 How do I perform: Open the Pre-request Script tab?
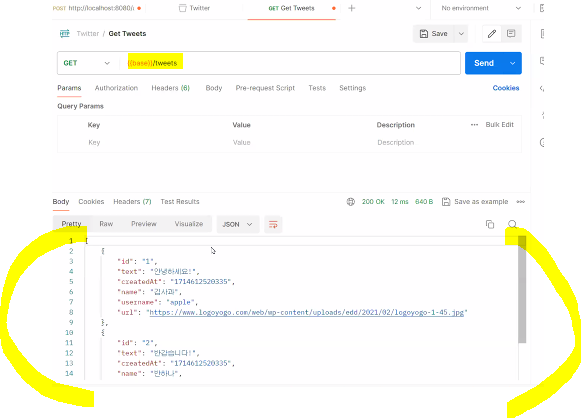pyautogui.click(x=265, y=88)
